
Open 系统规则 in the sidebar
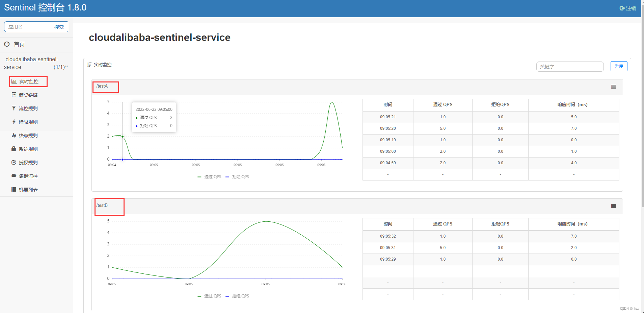28,149
